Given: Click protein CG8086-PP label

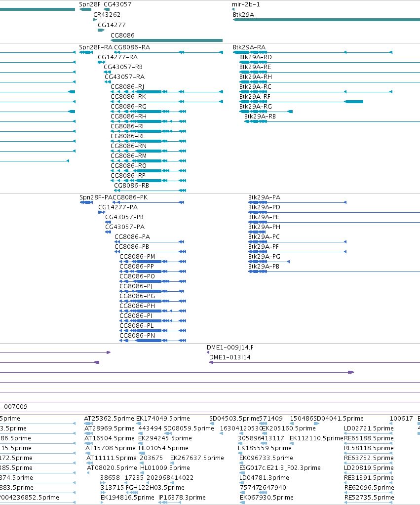Looking at the screenshot, I should 137,267.
